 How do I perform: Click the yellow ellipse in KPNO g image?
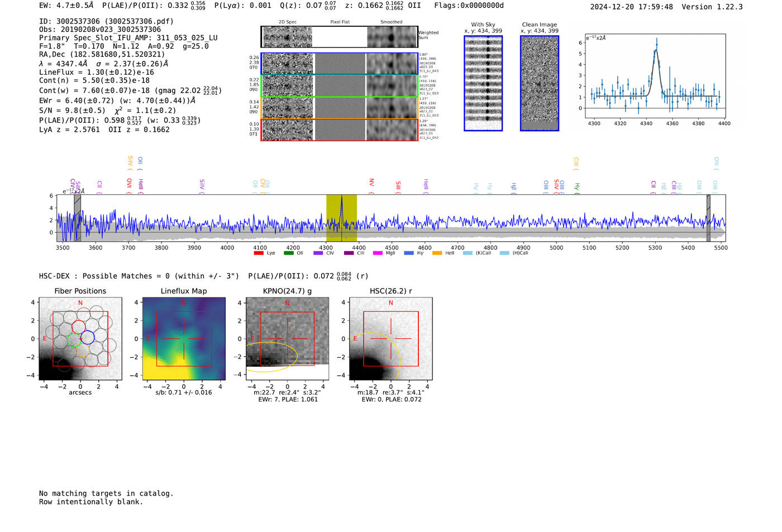271,357
